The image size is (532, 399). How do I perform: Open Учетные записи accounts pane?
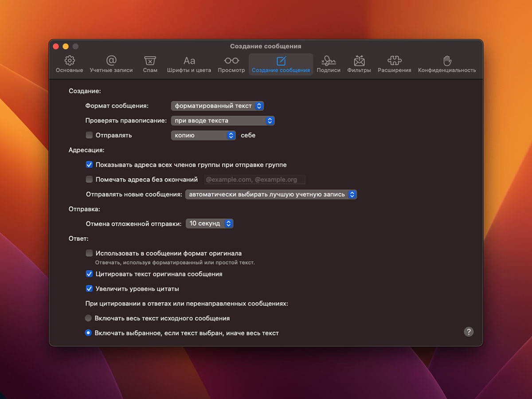tap(111, 64)
